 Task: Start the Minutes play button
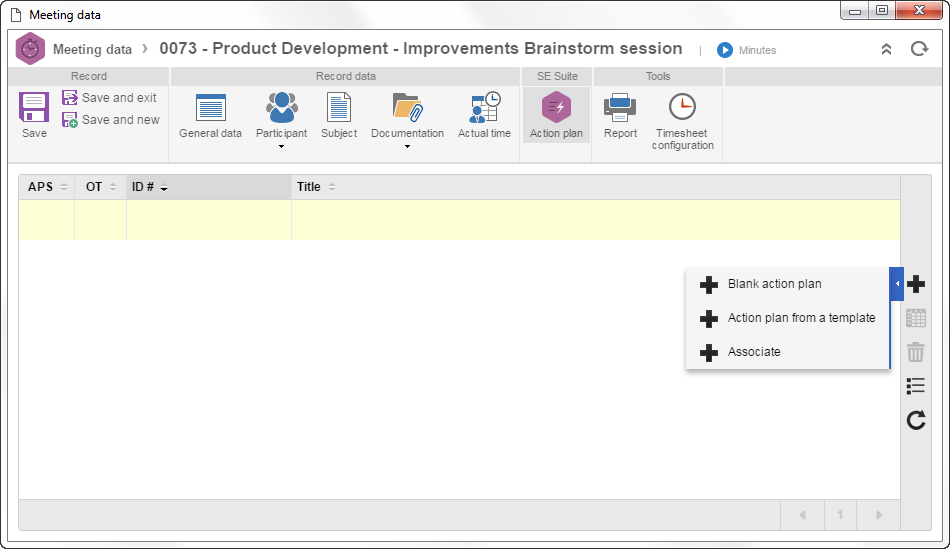[x=725, y=50]
